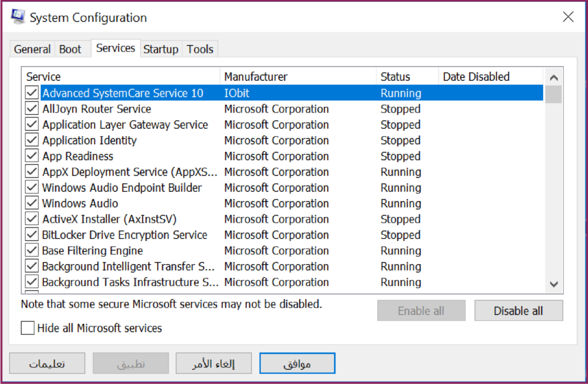Uncheck the App Readiness checkbox
The image size is (588, 384).
point(32,156)
